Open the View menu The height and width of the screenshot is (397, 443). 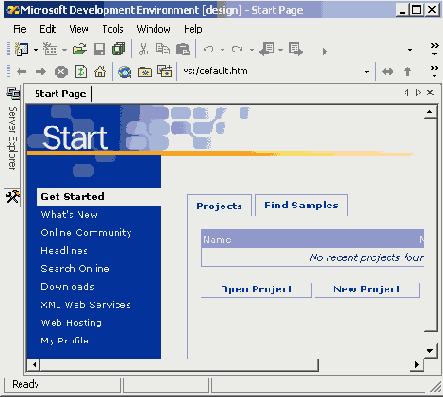tap(79, 29)
